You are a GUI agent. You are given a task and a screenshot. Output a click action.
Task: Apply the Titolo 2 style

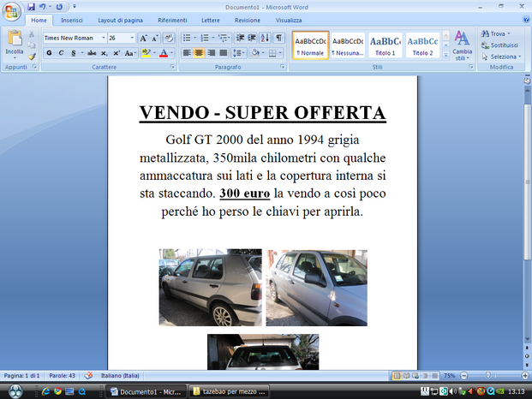422,45
